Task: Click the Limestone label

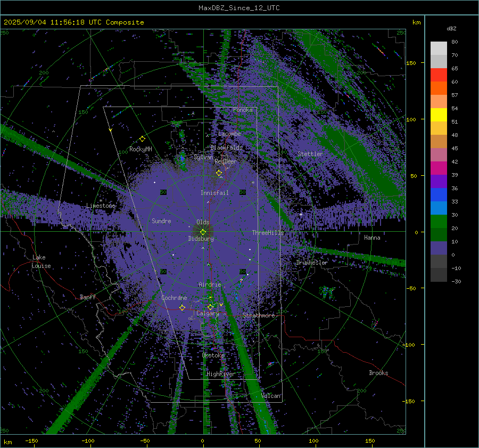Action: tap(101, 206)
